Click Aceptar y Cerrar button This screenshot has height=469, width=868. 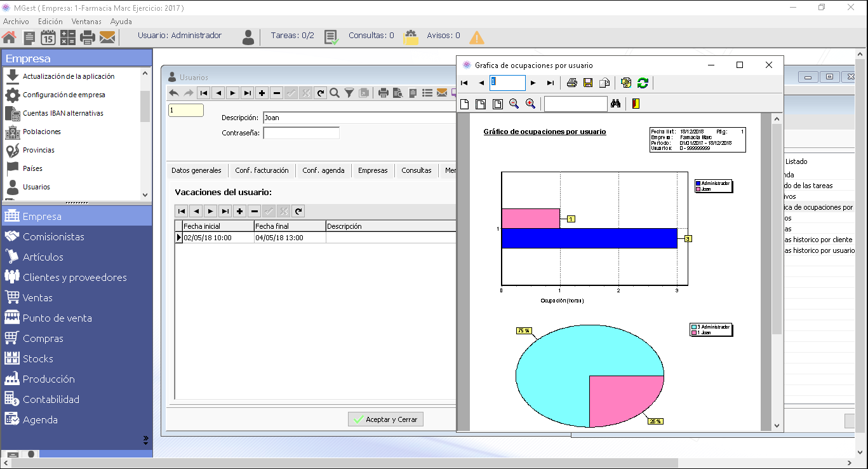click(385, 419)
